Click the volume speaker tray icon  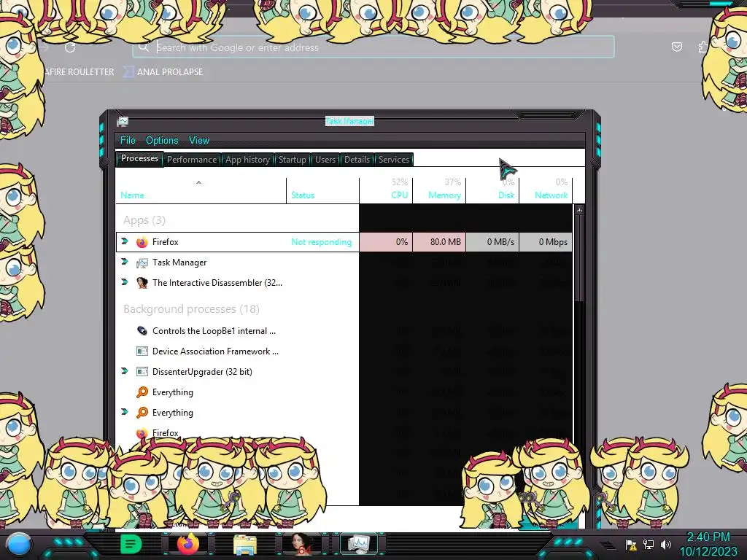[x=665, y=544]
